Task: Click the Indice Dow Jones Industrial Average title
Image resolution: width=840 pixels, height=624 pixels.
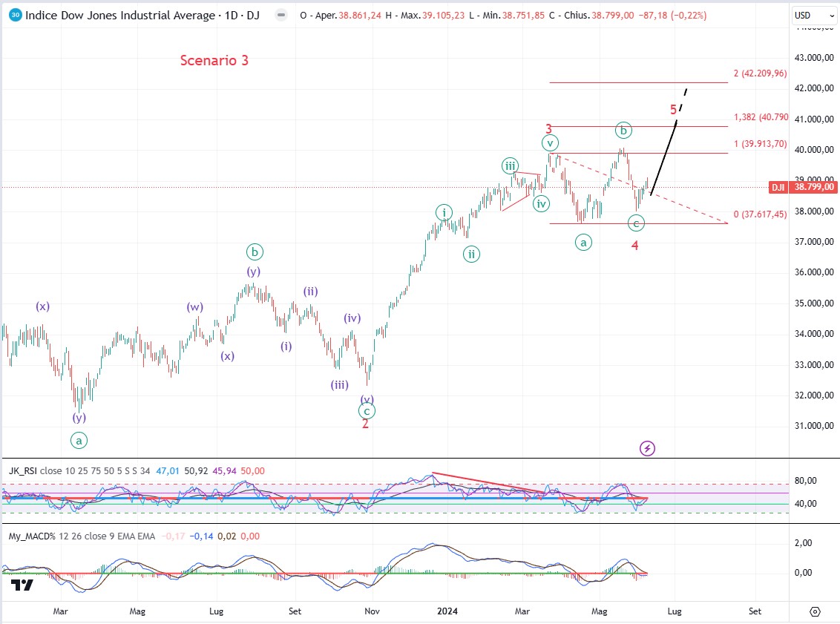Action: 120,16
